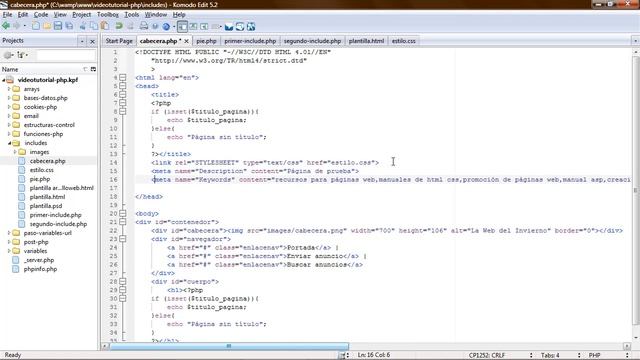Click the green Back navigation arrow
Viewport: 640px width, 360px height.
[6, 26]
